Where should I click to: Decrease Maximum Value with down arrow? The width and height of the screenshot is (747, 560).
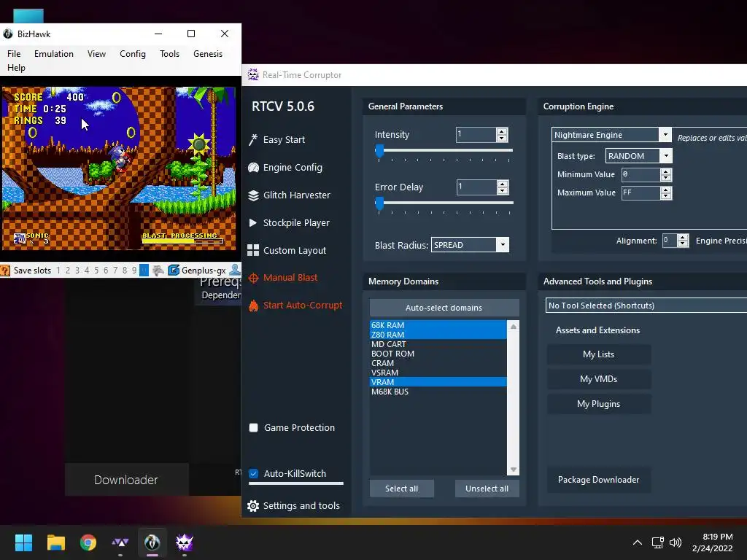(x=666, y=196)
